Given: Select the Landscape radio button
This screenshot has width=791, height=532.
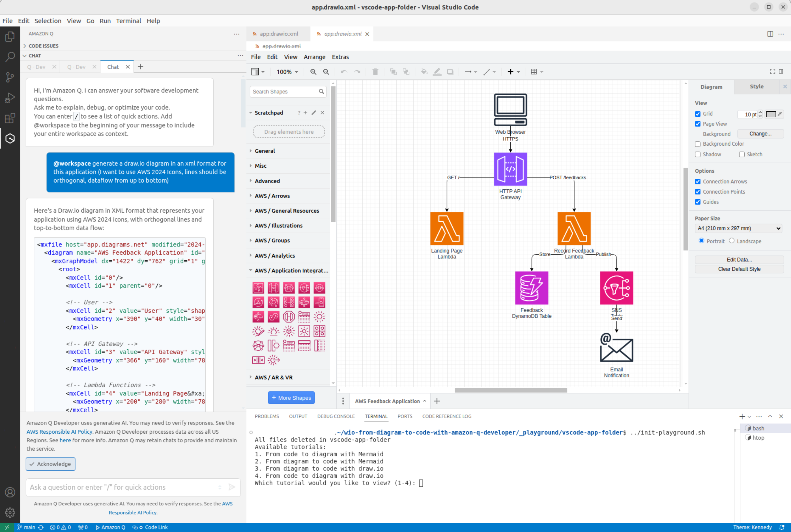Looking at the screenshot, I should (732, 241).
